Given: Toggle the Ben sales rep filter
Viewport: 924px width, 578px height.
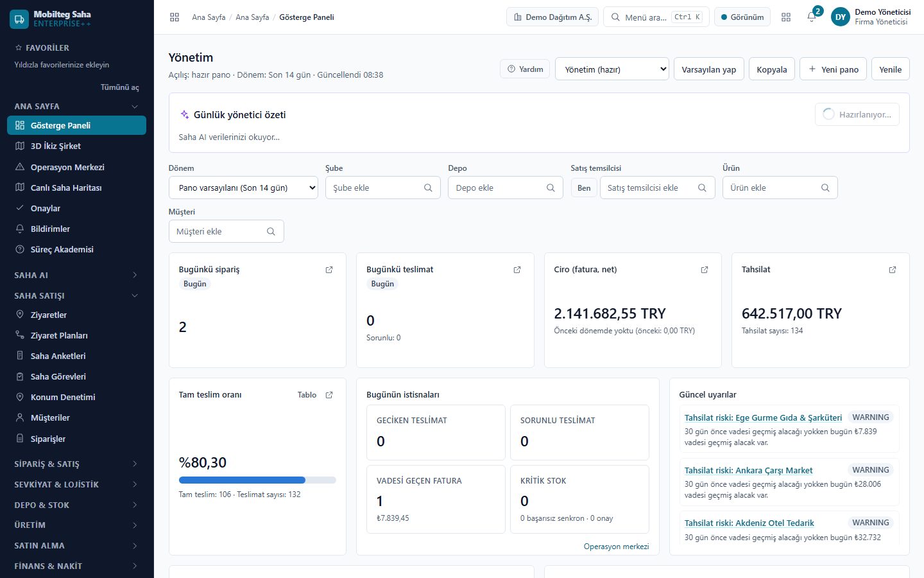Looking at the screenshot, I should click(584, 188).
